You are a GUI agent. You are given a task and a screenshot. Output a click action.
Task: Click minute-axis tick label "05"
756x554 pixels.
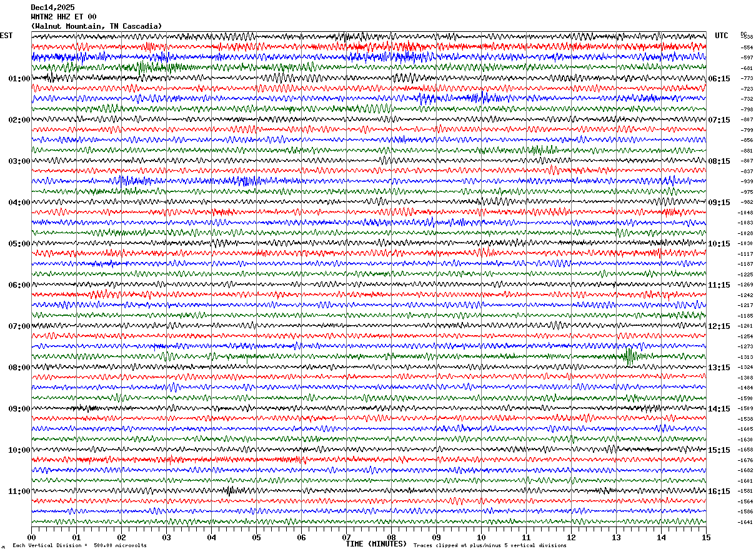click(x=256, y=537)
